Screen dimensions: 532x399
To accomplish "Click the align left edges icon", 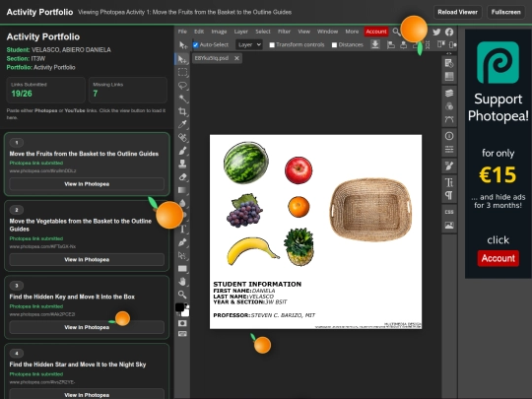I will coord(391,44).
